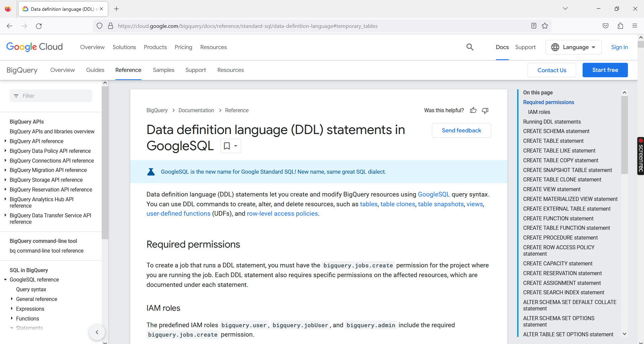Save the page to Pocket
Viewport: 644px width, 344px height.
click(605, 26)
